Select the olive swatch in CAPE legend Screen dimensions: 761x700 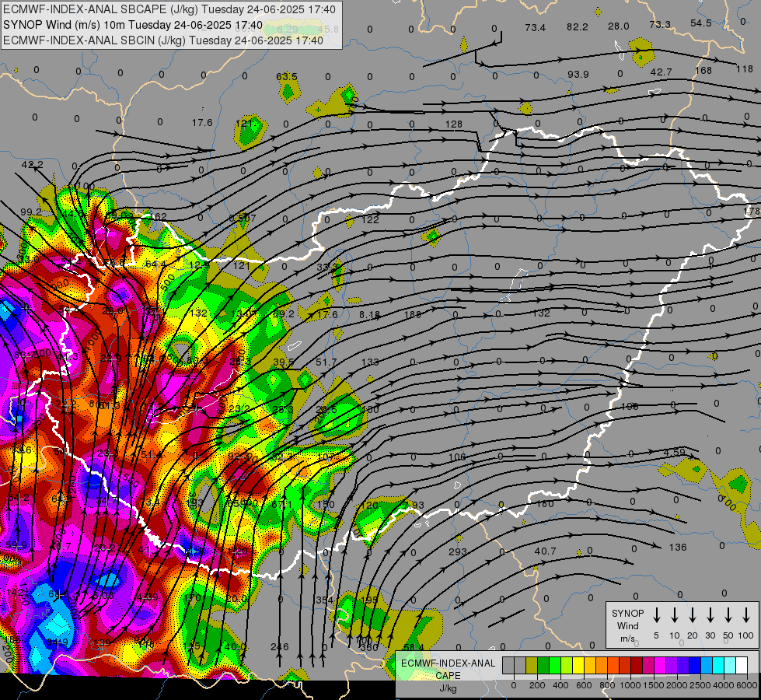(532, 666)
